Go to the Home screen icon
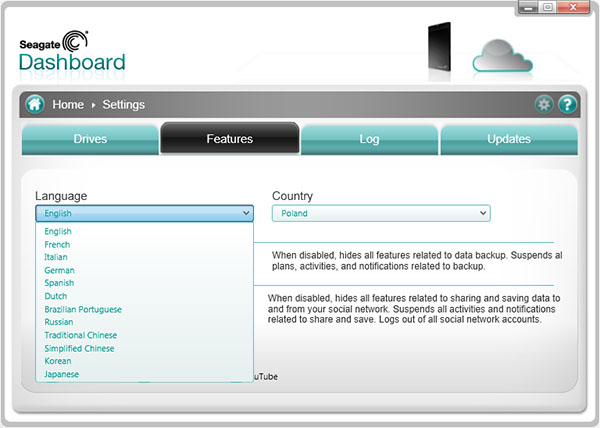 pyautogui.click(x=35, y=104)
